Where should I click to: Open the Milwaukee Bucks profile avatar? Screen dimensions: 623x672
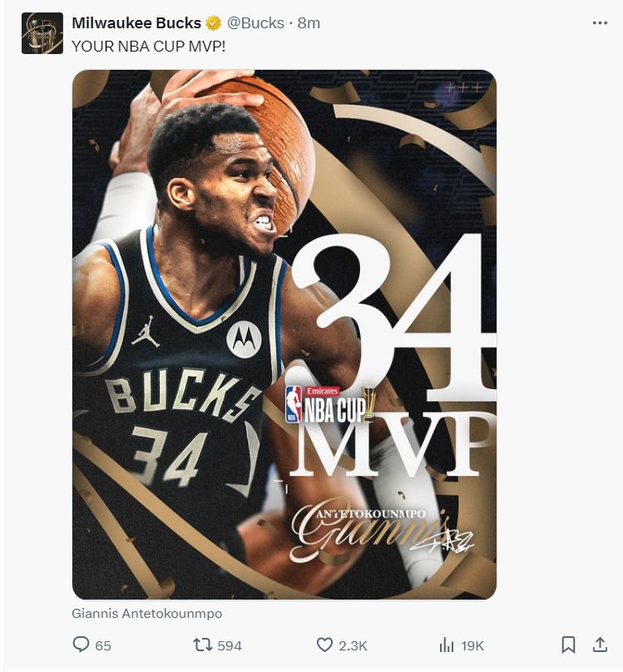tap(42, 33)
